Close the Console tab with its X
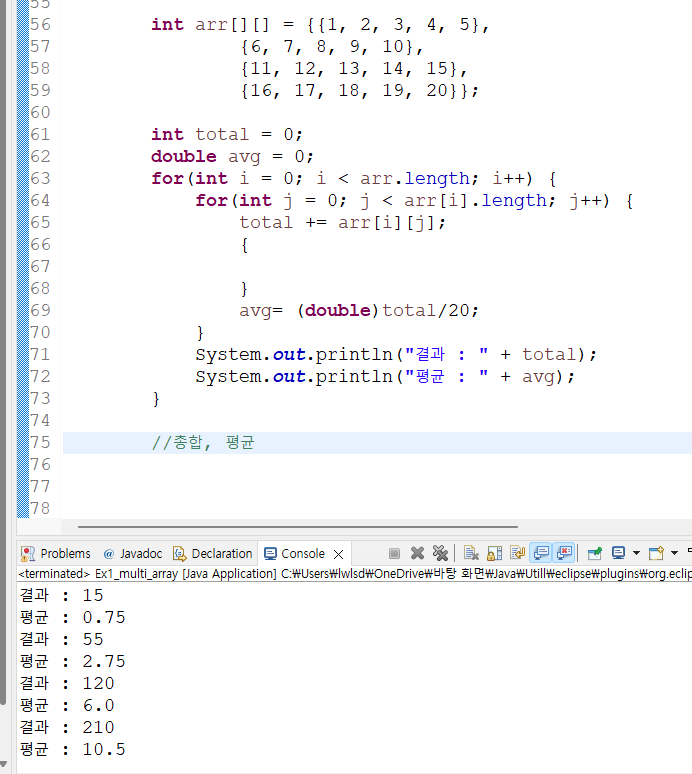 (x=339, y=554)
